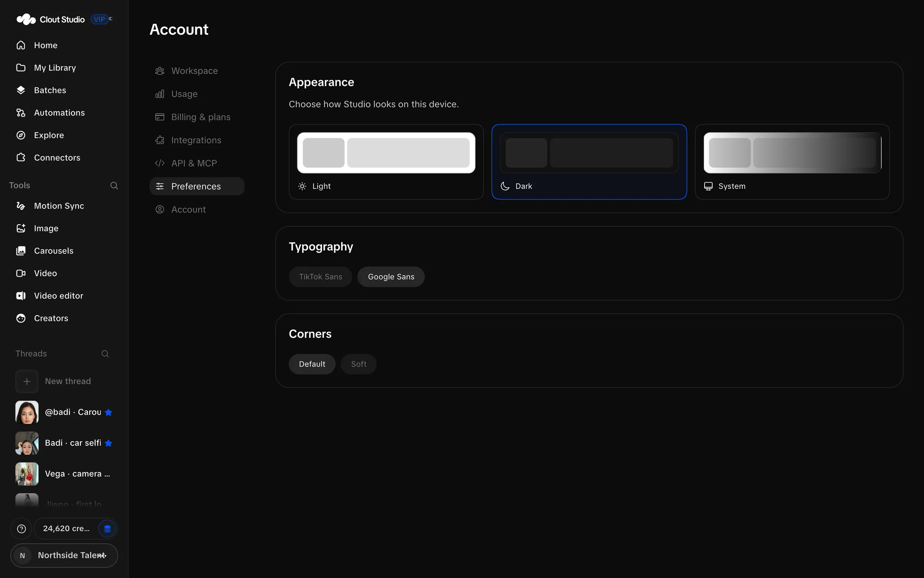The width and height of the screenshot is (924, 578).
Task: Open the Creators tool
Action: click(64, 318)
